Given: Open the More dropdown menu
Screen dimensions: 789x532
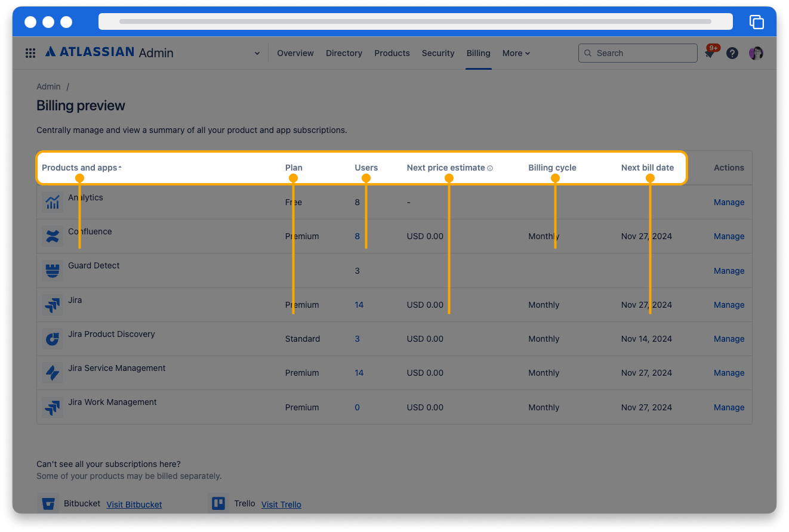Looking at the screenshot, I should click(516, 53).
